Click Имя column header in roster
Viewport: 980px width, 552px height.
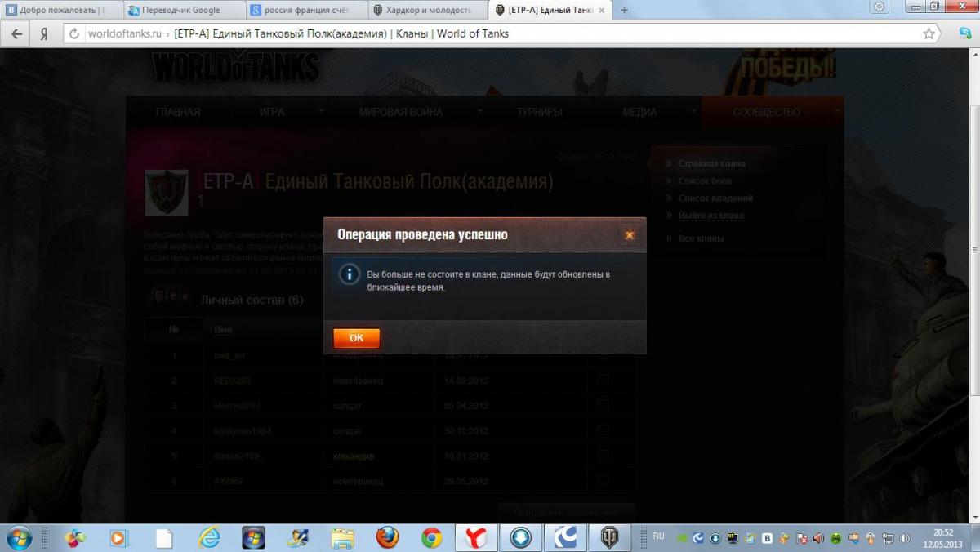pos(223,330)
